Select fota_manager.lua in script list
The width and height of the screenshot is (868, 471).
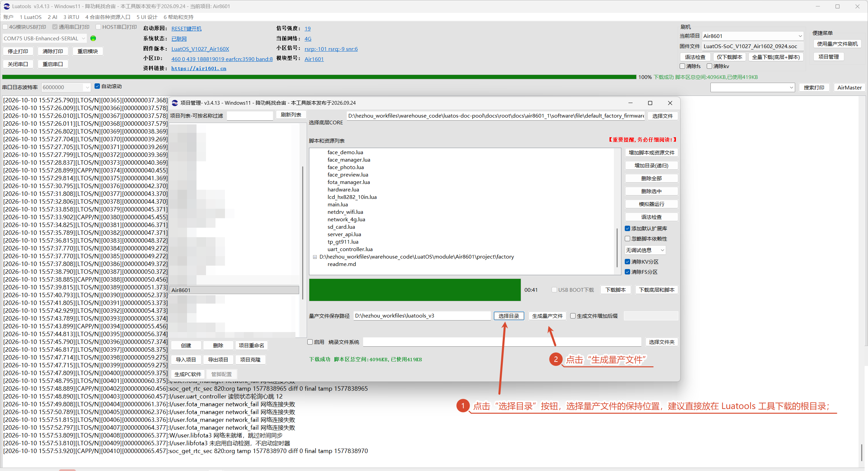pos(349,182)
